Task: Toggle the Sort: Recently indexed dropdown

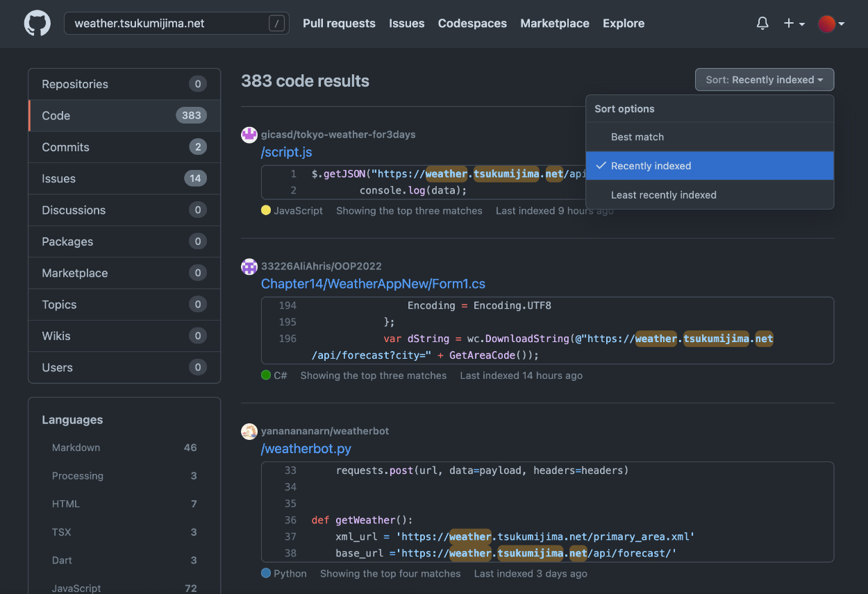Action: 764,80
